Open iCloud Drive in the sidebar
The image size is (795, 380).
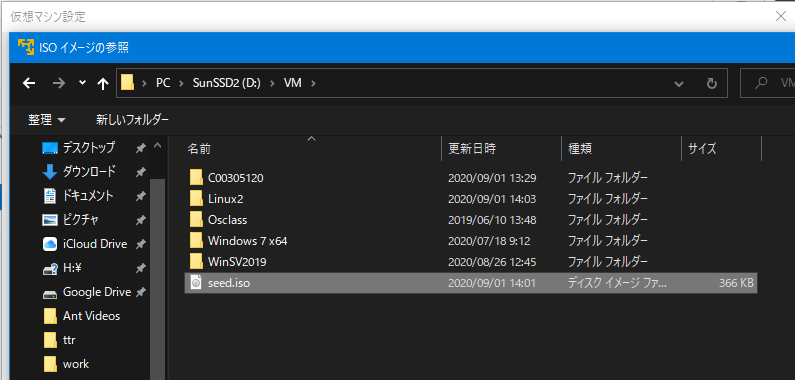95,244
